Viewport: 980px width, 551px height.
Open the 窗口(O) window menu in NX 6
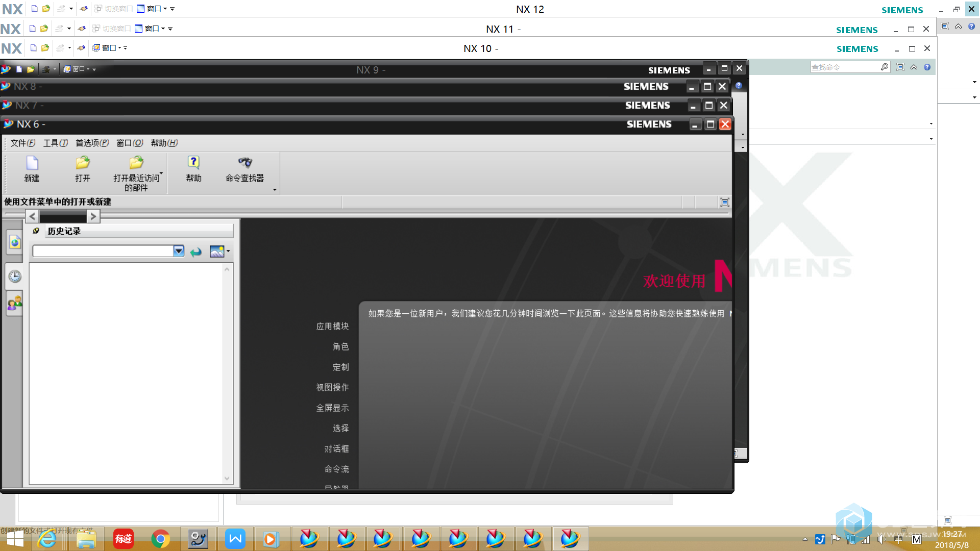pos(130,143)
